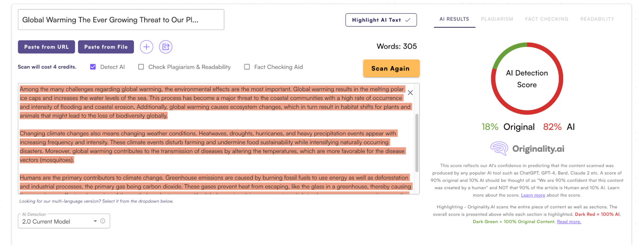Select the Readability tab
This screenshot has height=245, width=644.
[597, 19]
